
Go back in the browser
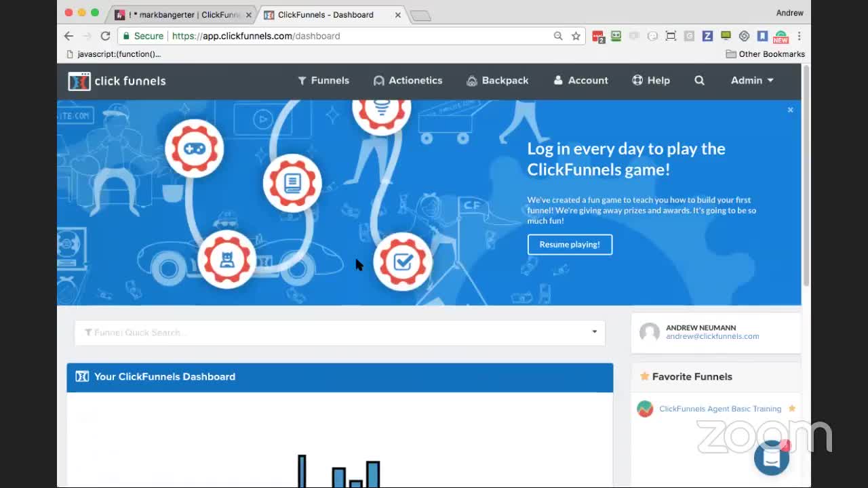(68, 36)
